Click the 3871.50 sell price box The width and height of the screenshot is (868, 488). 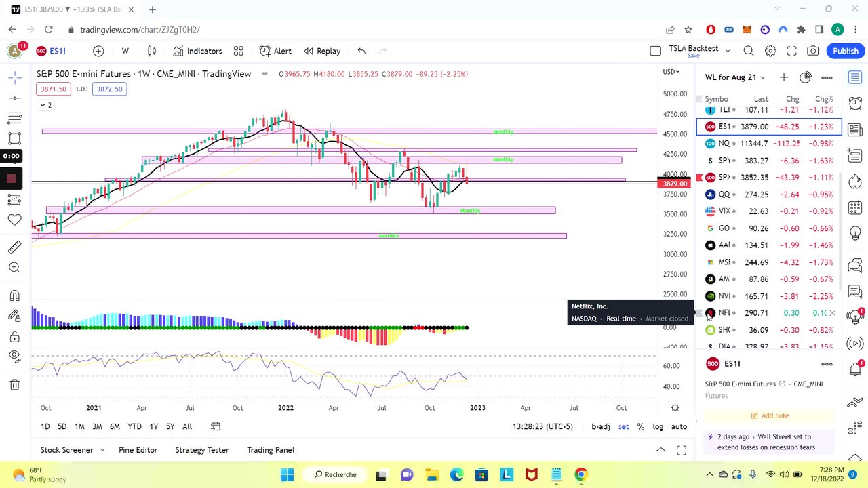point(54,89)
